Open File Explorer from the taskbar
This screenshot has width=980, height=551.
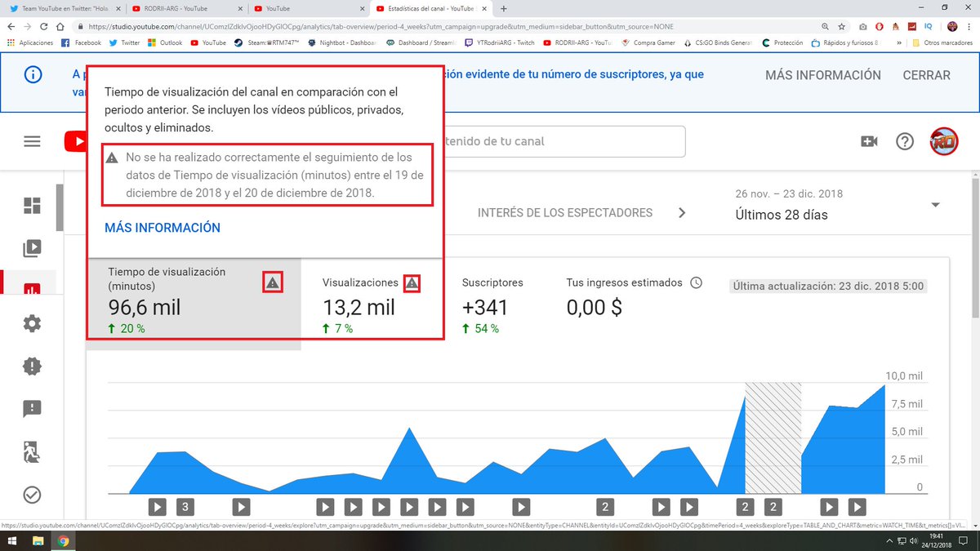(x=39, y=541)
